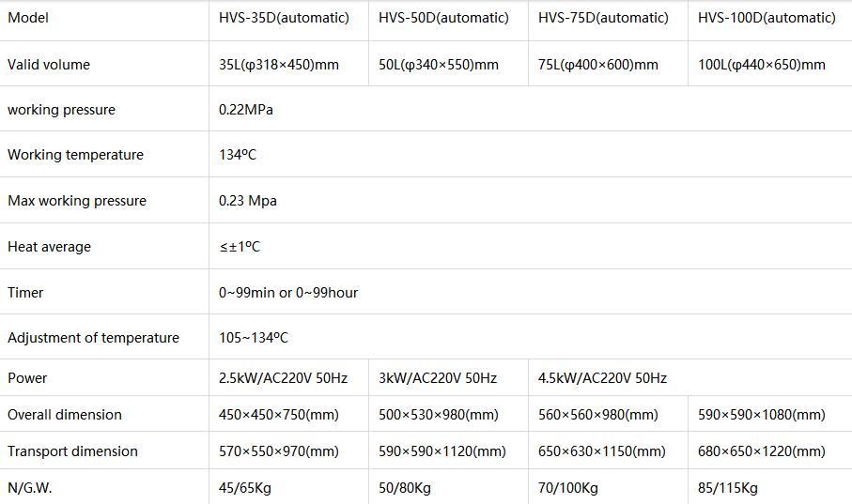Click the 2.5kW/AC220V 50Hz power cell

[283, 378]
